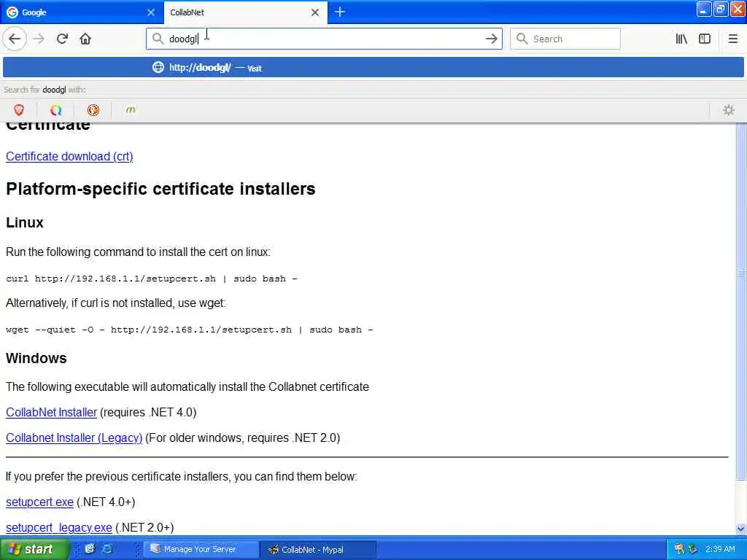Search with DuckDuckGo engine icon
Image resolution: width=747 pixels, height=560 pixels.
pos(93,110)
